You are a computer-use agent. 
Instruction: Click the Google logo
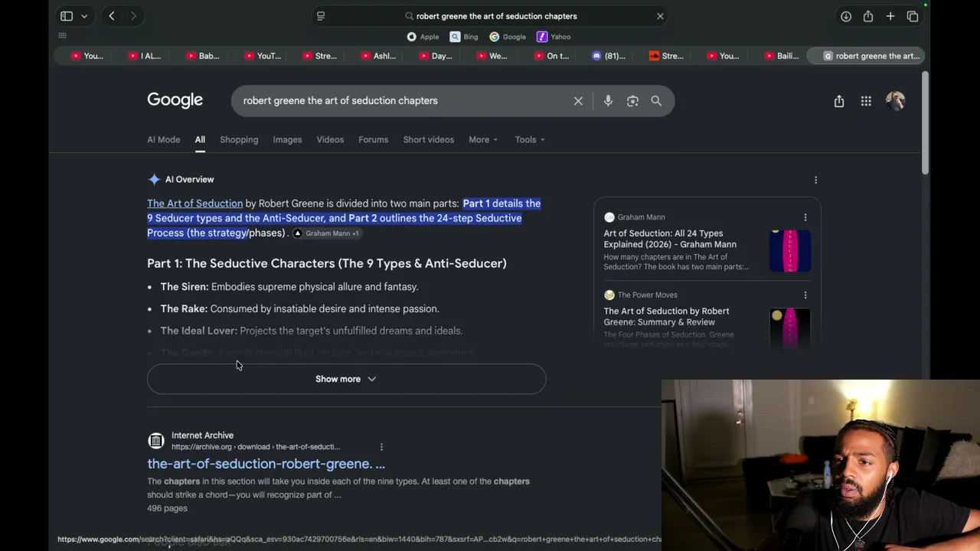click(x=175, y=100)
